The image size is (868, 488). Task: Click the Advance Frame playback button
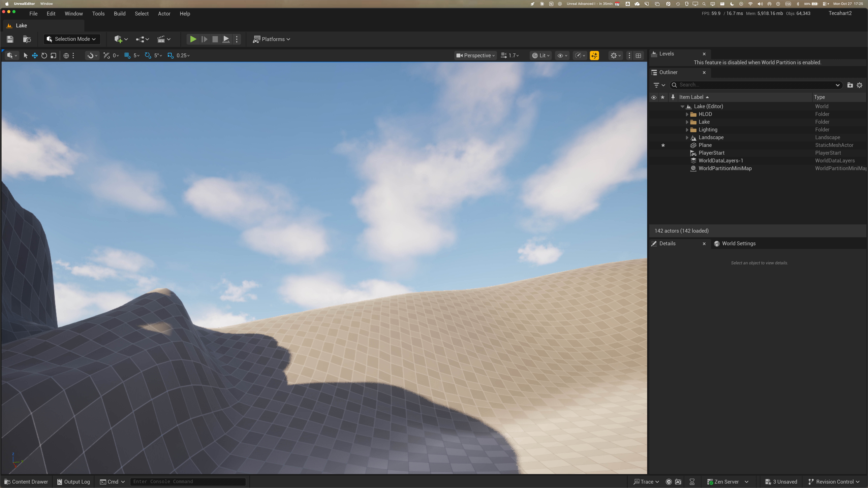point(204,39)
